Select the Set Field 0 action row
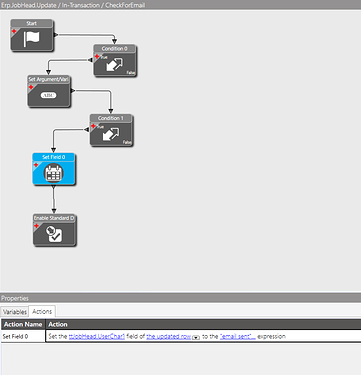This screenshot has width=361, height=375. [x=181, y=336]
